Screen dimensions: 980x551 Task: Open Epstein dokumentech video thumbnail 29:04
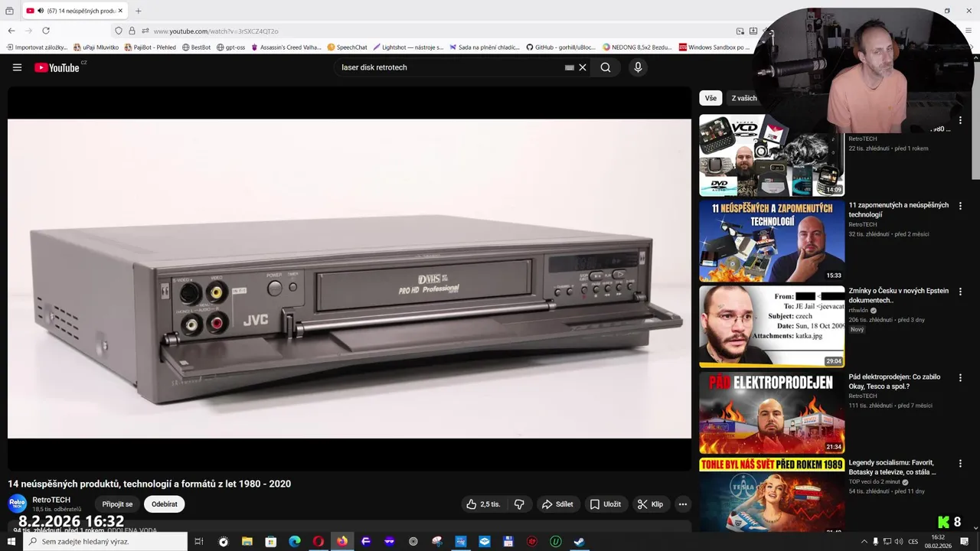[772, 327]
